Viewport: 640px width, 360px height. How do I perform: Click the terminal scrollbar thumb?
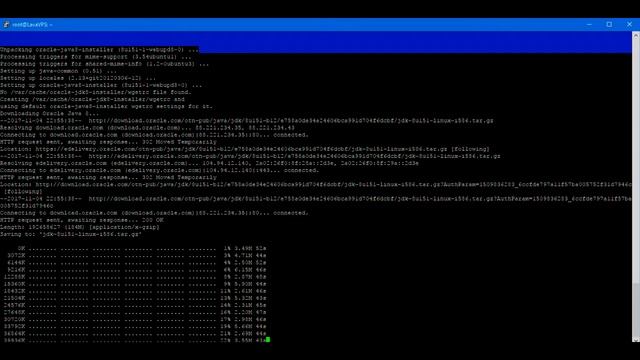click(x=636, y=309)
